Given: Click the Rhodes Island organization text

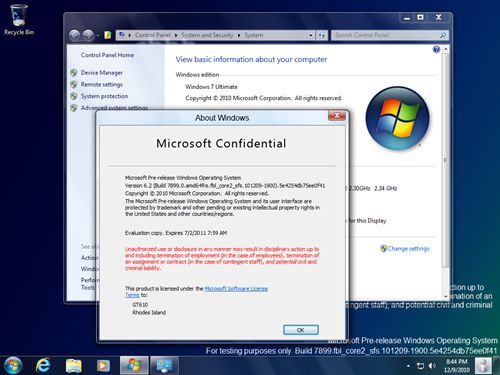Looking at the screenshot, I should pos(149,313).
